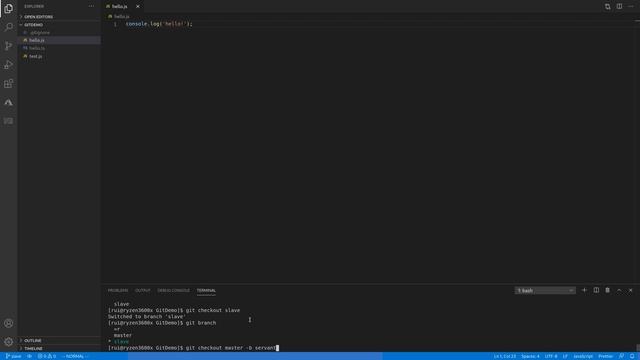640x360 pixels.
Task: Open the Source Control view
Action: [9, 46]
